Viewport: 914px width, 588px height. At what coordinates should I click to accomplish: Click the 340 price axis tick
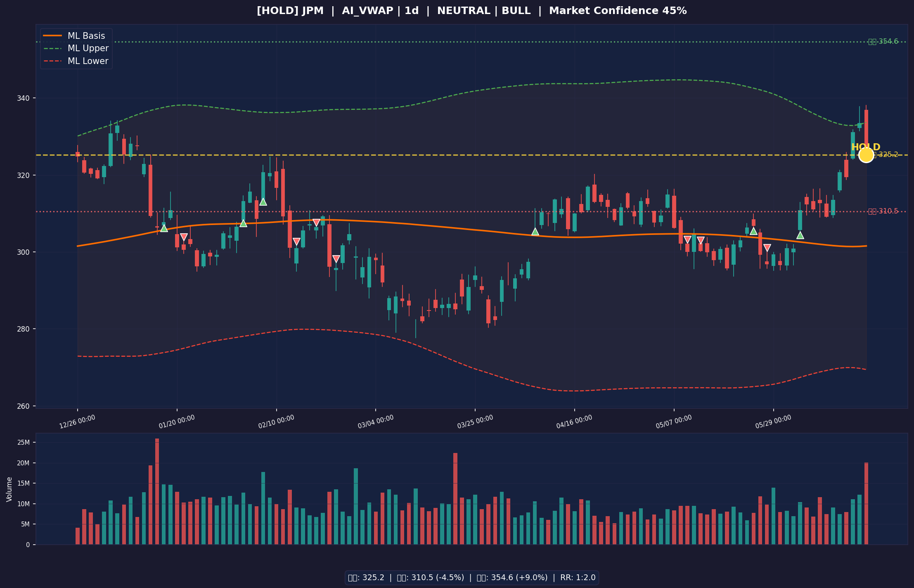(24, 98)
